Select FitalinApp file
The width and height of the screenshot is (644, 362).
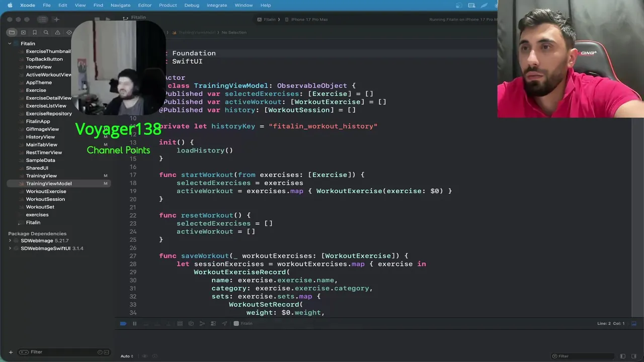(x=38, y=122)
